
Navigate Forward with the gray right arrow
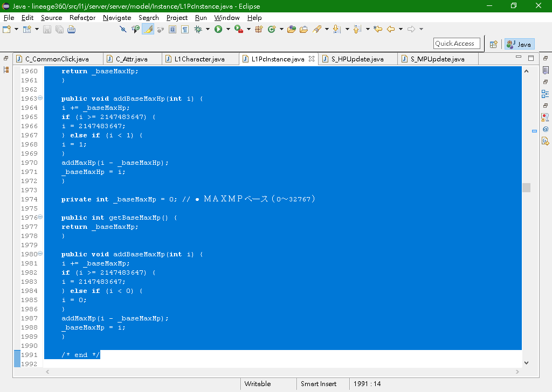411,29
